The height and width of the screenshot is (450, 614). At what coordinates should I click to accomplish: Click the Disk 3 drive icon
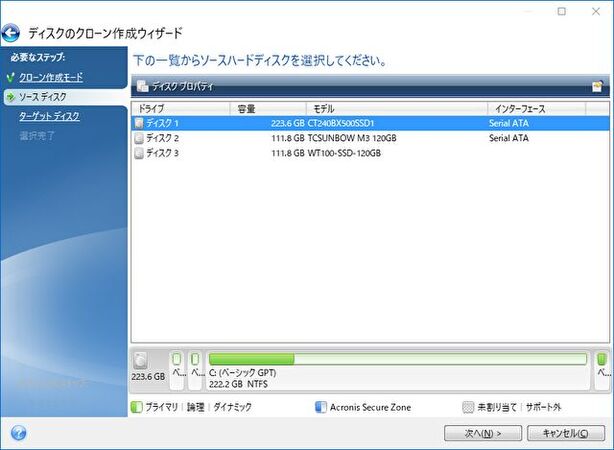click(139, 153)
